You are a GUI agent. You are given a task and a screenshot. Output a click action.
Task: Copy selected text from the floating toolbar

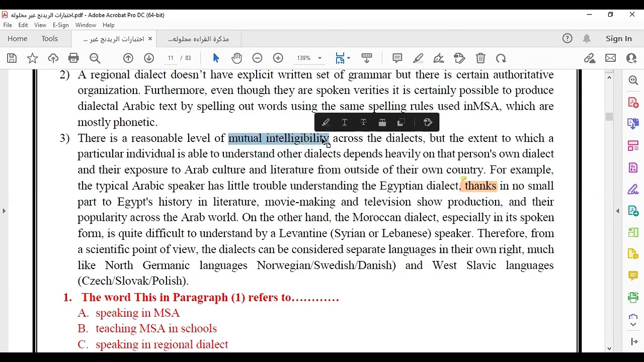[x=401, y=122]
